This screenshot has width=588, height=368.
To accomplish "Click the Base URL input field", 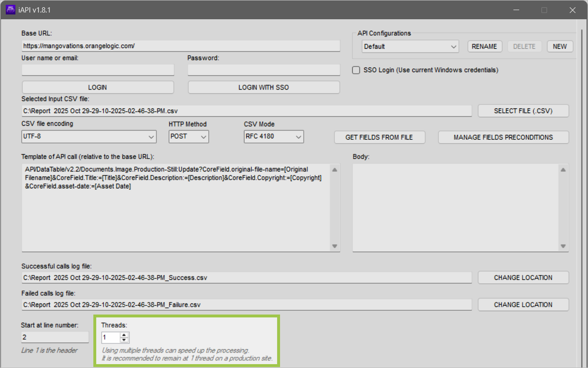I will click(x=181, y=46).
